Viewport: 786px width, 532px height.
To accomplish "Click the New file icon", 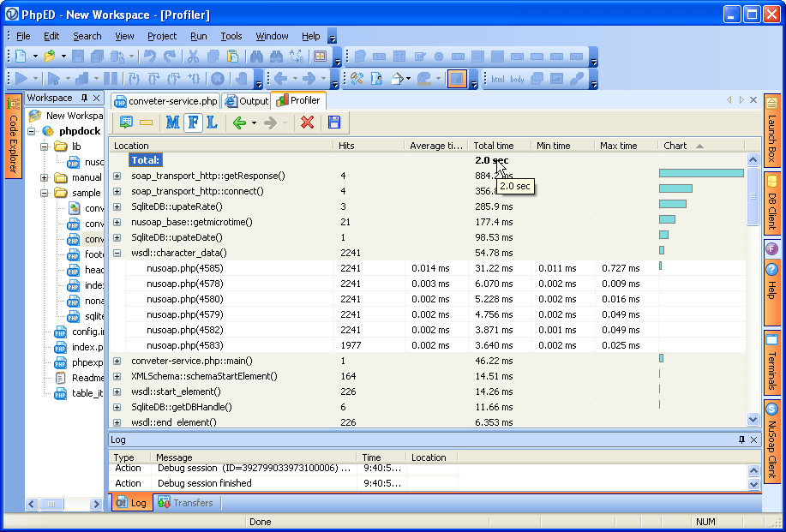I will pyautogui.click(x=21, y=56).
